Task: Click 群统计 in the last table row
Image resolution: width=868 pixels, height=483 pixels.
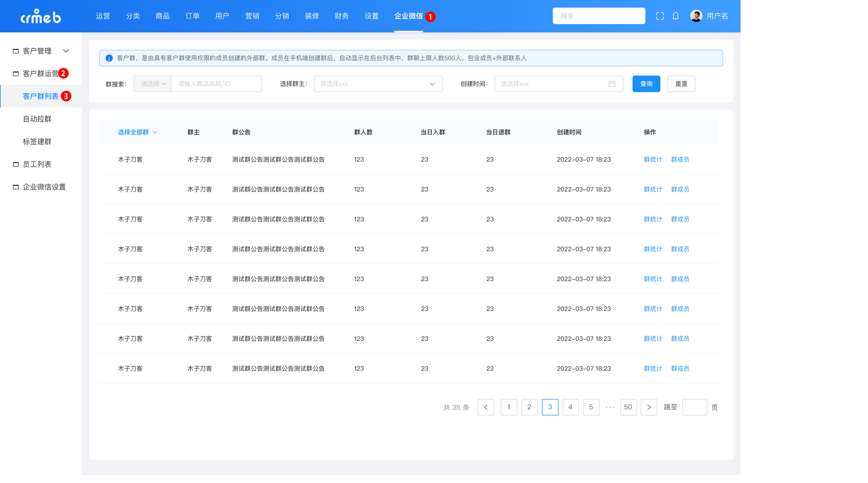Action: click(x=653, y=368)
